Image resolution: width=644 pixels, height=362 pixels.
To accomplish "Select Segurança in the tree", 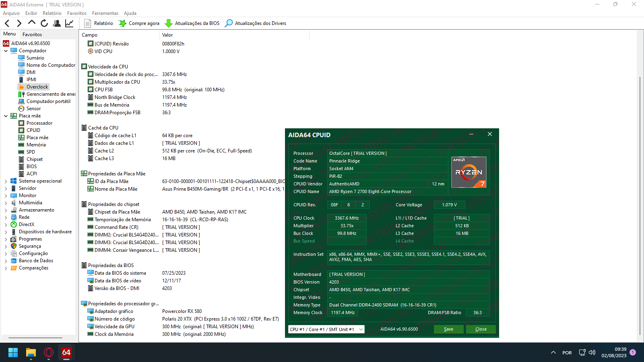I will (x=30, y=246).
